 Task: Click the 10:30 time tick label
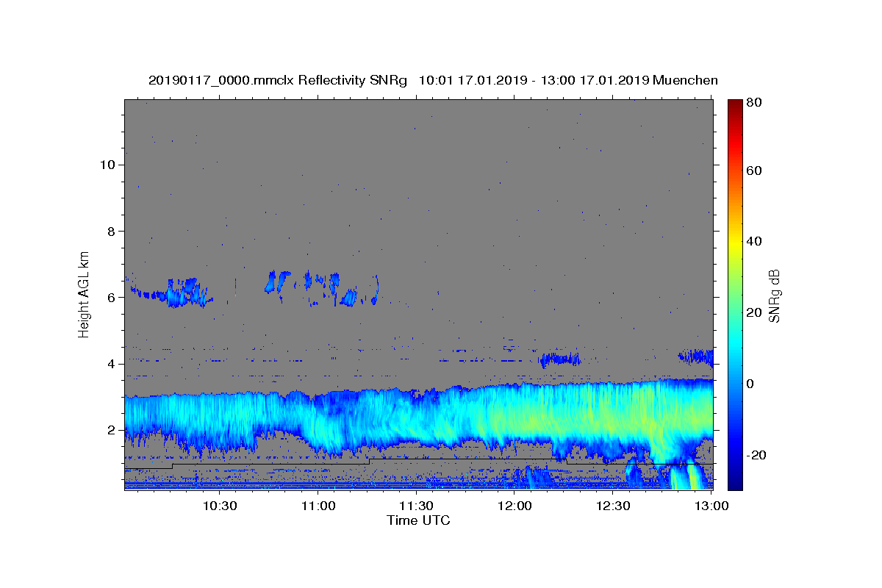[x=219, y=506]
